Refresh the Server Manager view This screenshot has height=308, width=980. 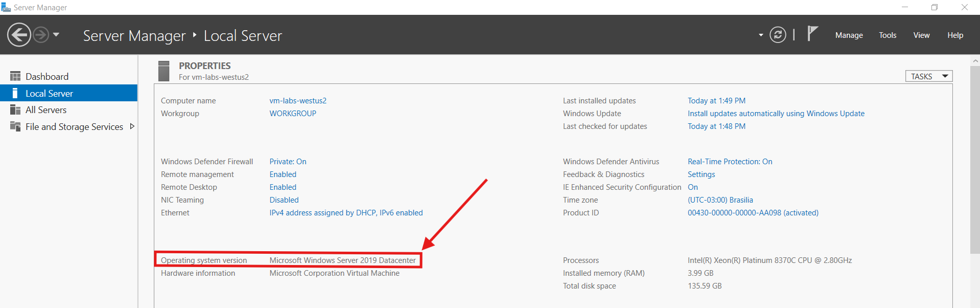pos(778,35)
